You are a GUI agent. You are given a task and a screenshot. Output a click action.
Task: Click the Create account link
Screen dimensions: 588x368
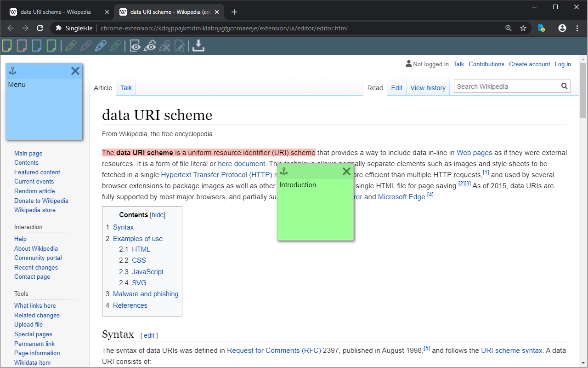tap(529, 64)
